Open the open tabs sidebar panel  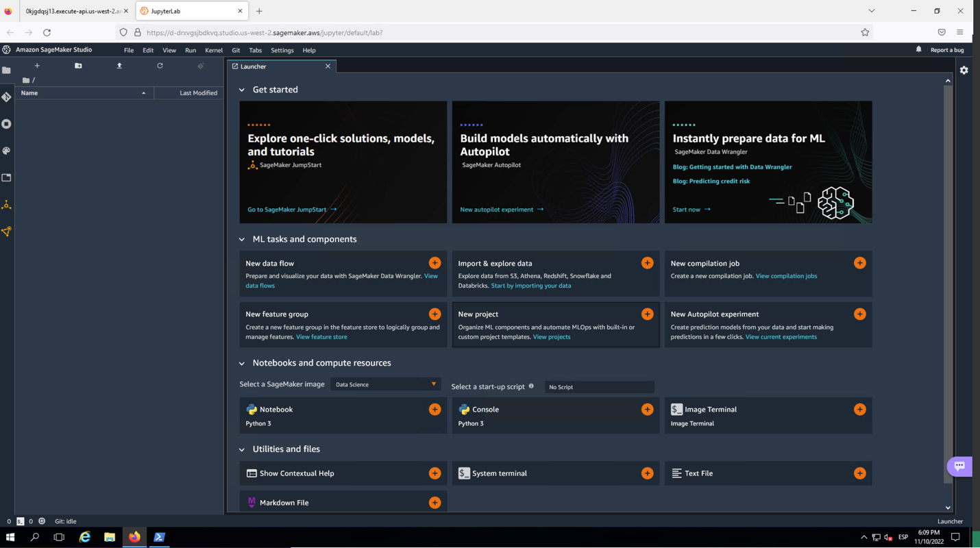pos(7,177)
